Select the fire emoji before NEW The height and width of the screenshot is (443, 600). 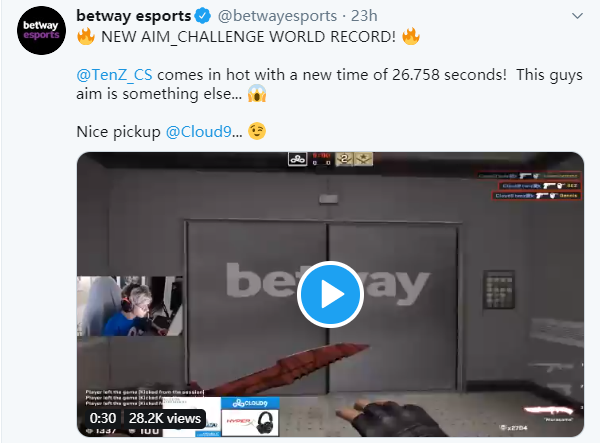(x=86, y=36)
